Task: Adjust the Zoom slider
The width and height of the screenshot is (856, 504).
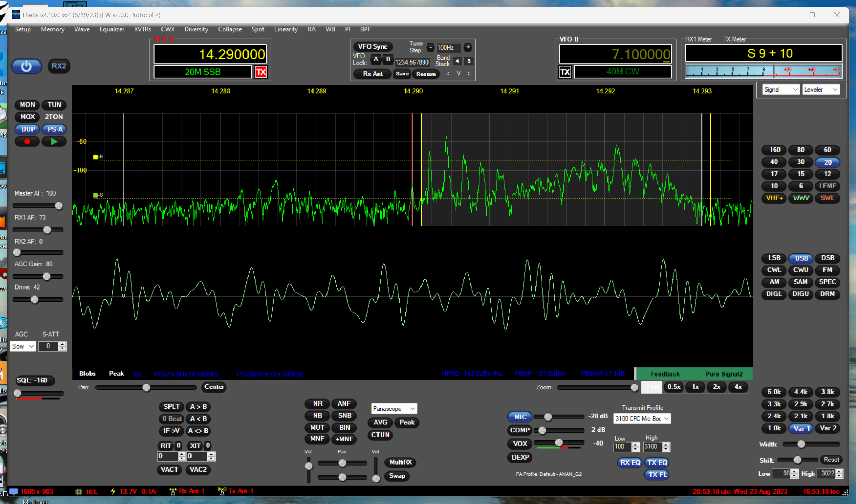Action: [x=598, y=387]
